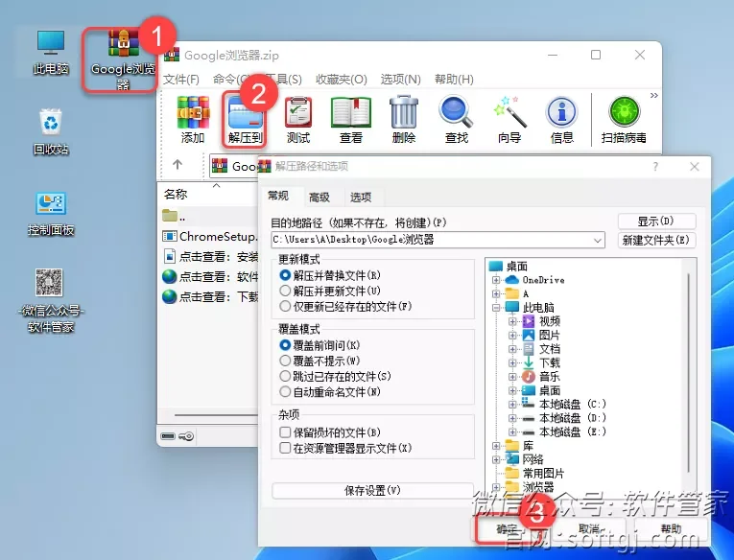The height and width of the screenshot is (560, 734).
Task: Click the 新建文件夹(E) button
Action: click(656, 240)
